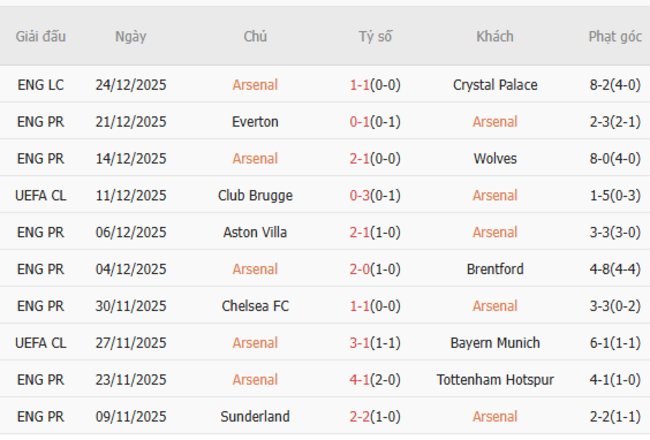Open Brentford team link
Viewport: 650px width, 440px height.
click(495, 270)
